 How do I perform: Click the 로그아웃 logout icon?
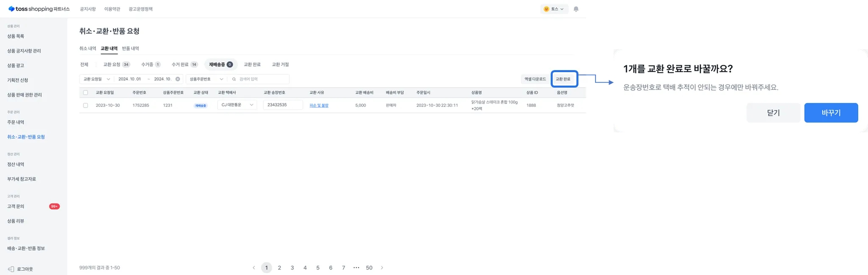11,269
